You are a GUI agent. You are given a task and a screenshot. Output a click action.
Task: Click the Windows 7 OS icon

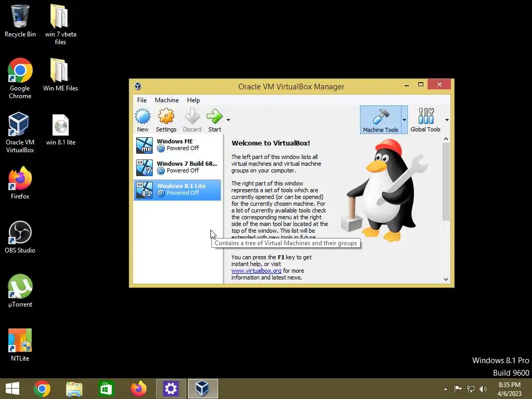pos(144,168)
